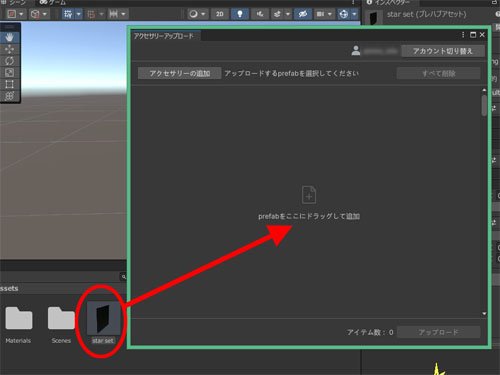Select the Move tool
This screenshot has width=500, height=375.
click(9, 49)
